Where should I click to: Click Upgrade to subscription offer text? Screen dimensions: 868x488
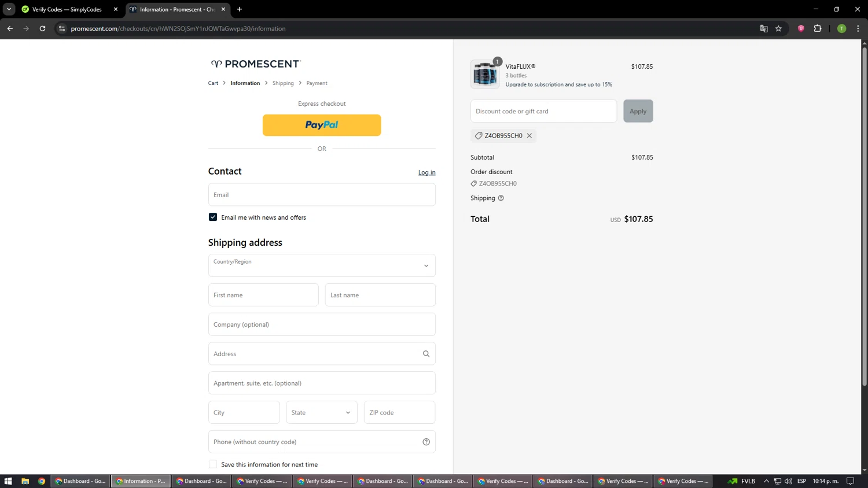558,84
